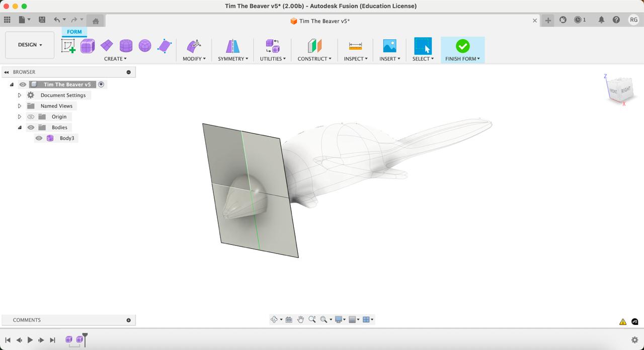This screenshot has height=350, width=644.
Task: Switch to the FORM tab
Action: pos(74,32)
